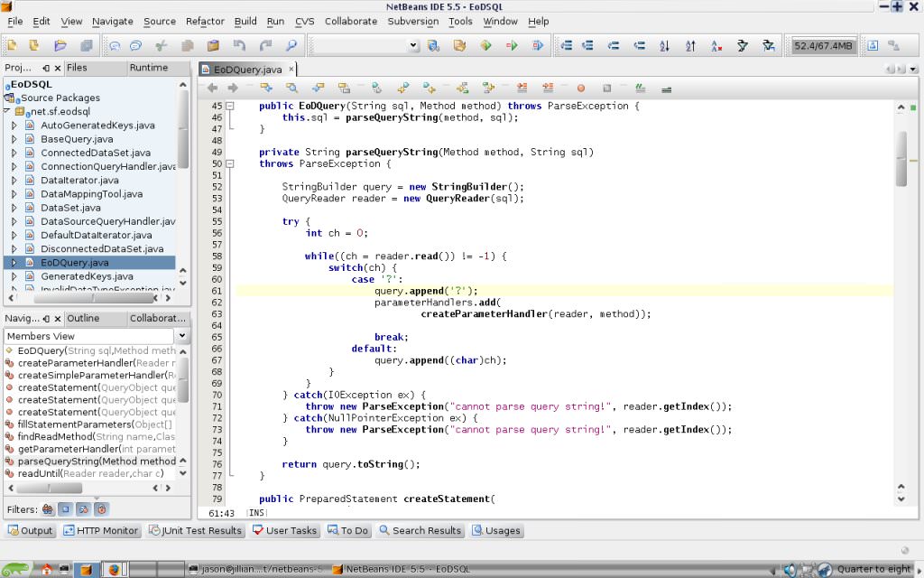Open the HTTP Monitor window button

101,531
